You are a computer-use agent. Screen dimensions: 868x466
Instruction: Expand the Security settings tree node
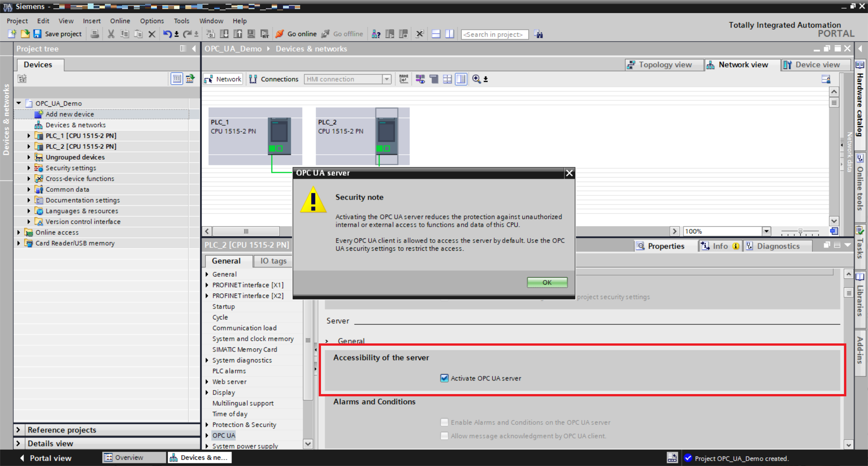point(29,168)
